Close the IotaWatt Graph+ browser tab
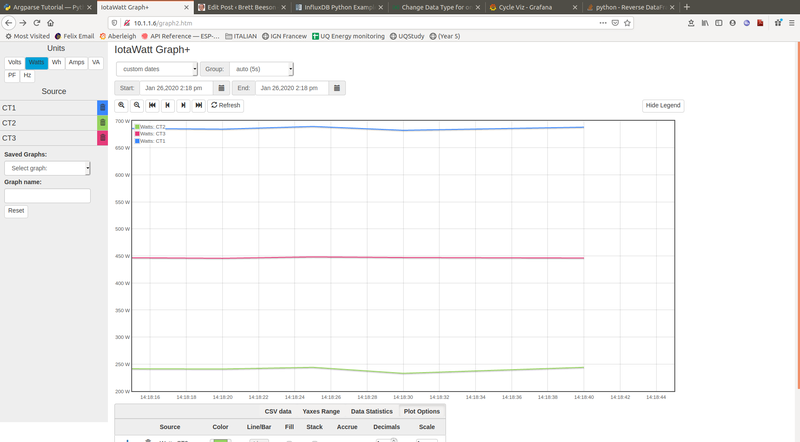This screenshot has width=800, height=442. [x=186, y=7]
